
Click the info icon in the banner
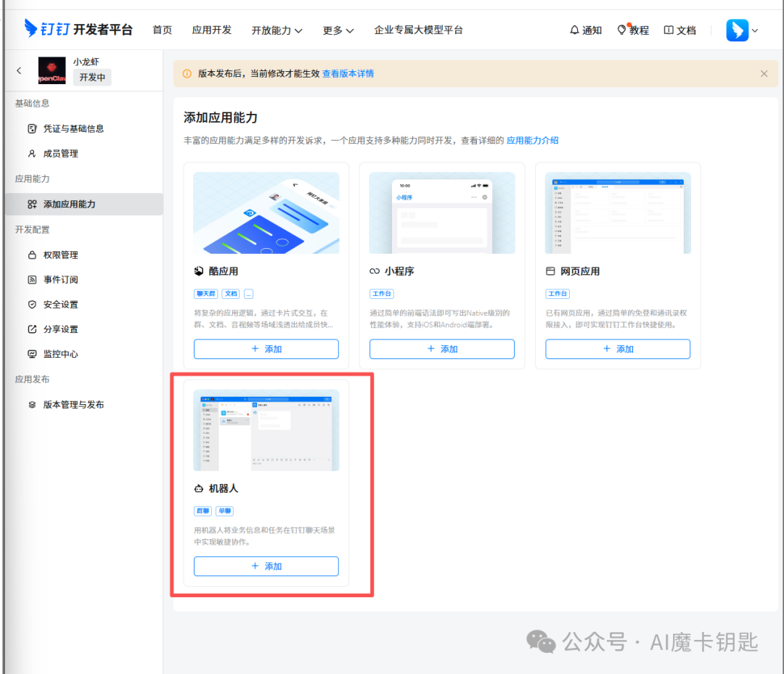187,74
